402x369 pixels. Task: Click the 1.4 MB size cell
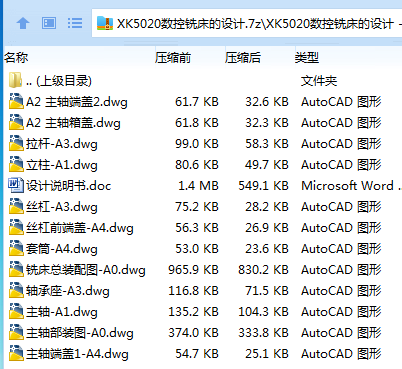[x=198, y=186]
